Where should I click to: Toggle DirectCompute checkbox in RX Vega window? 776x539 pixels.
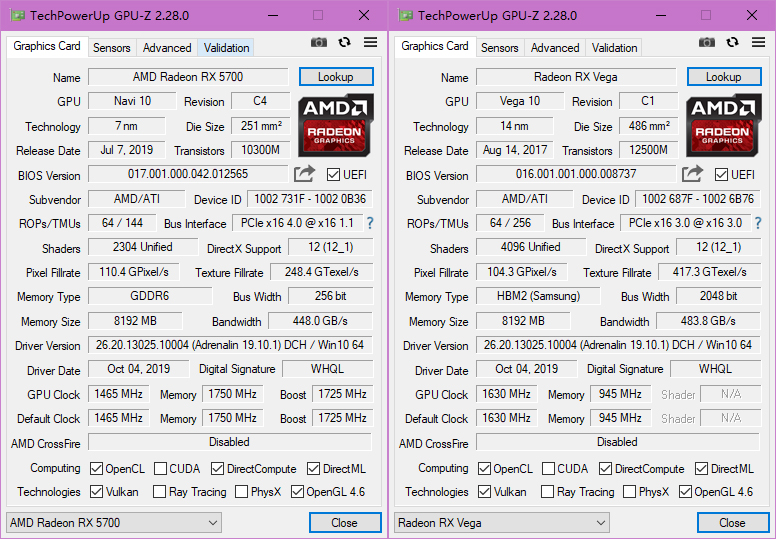(x=605, y=469)
